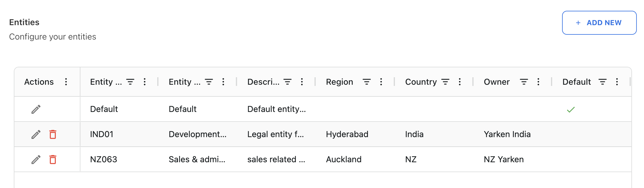Filter the Country column

(x=445, y=82)
